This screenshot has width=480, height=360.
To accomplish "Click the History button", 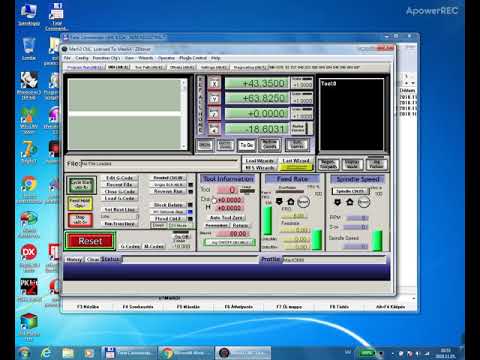I will point(74,259).
